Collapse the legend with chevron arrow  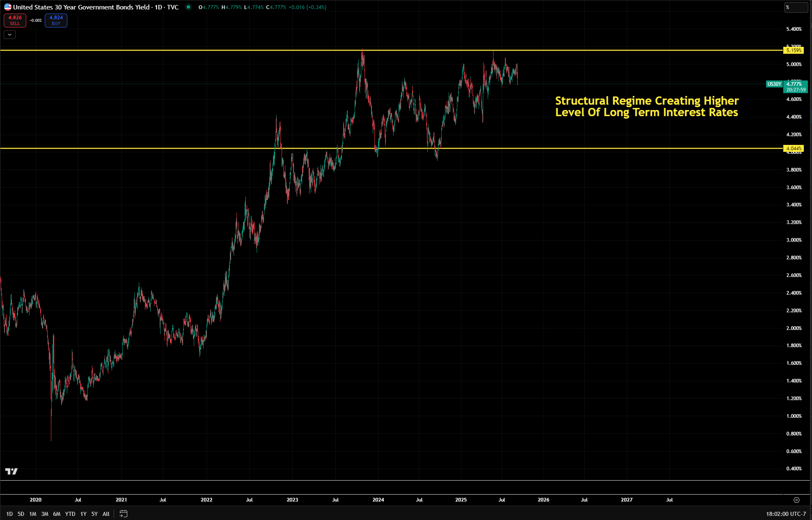9,35
